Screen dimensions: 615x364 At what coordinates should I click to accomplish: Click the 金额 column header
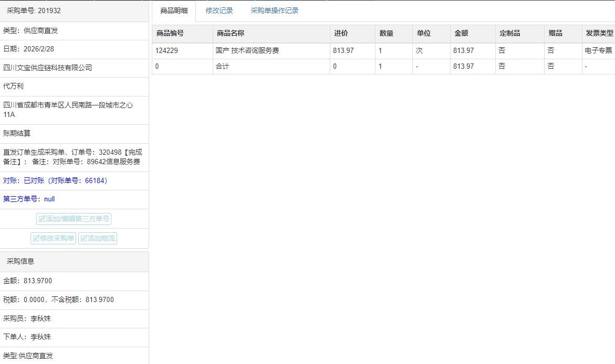[461, 33]
